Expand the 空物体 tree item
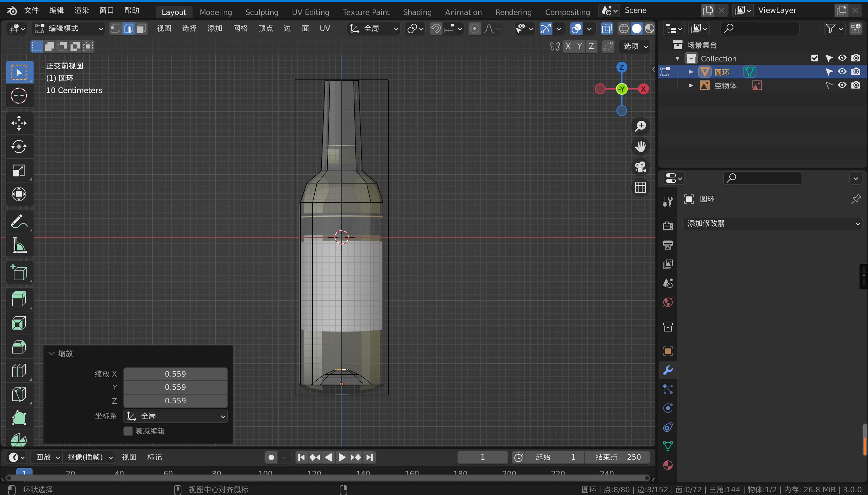The height and width of the screenshot is (495, 868). tap(691, 85)
